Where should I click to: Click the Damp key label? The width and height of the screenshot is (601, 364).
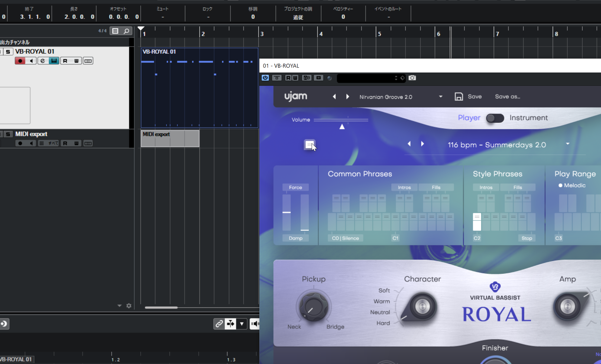295,238
